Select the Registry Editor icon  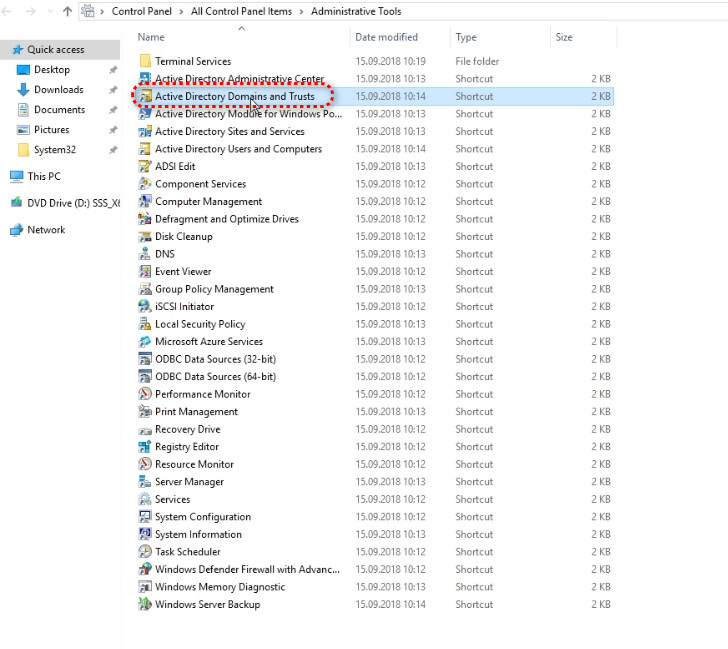pos(145,447)
